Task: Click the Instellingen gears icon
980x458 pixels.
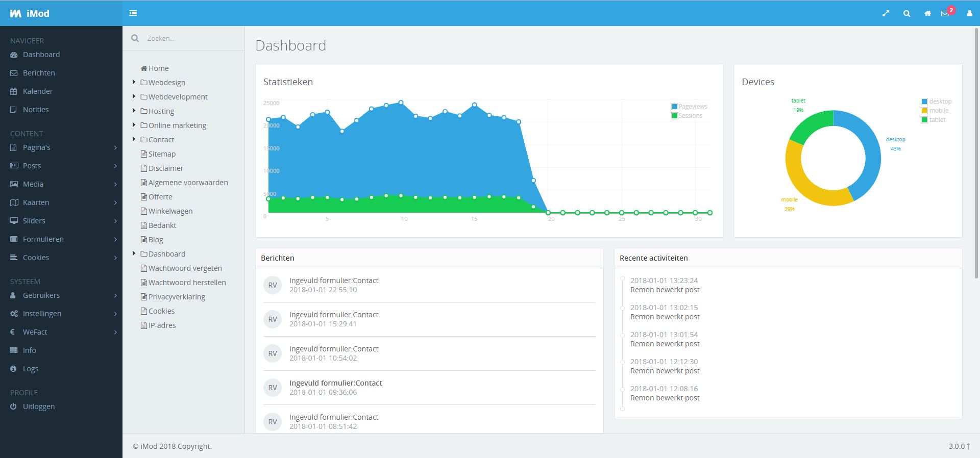Action: click(x=14, y=314)
